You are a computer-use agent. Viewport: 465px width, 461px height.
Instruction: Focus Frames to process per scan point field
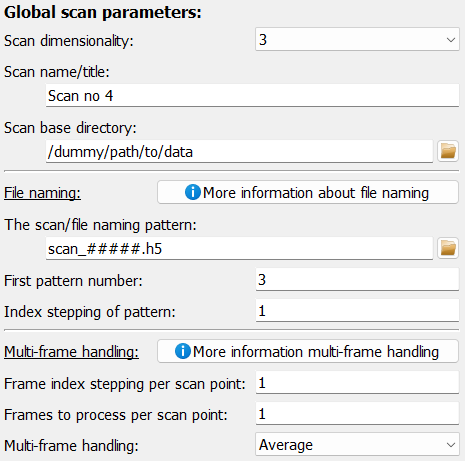(x=357, y=414)
